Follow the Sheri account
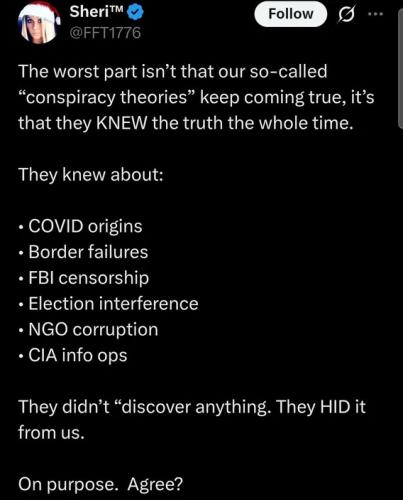 291,14
